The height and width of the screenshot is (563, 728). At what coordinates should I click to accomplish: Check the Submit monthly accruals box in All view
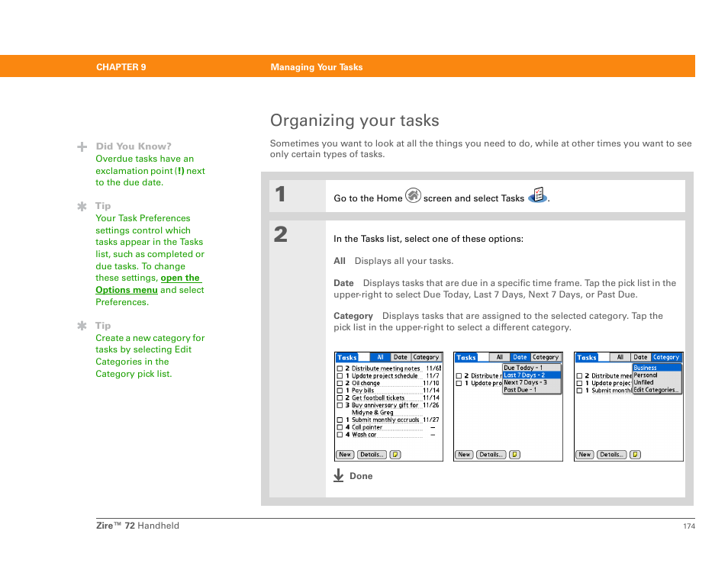click(x=340, y=420)
